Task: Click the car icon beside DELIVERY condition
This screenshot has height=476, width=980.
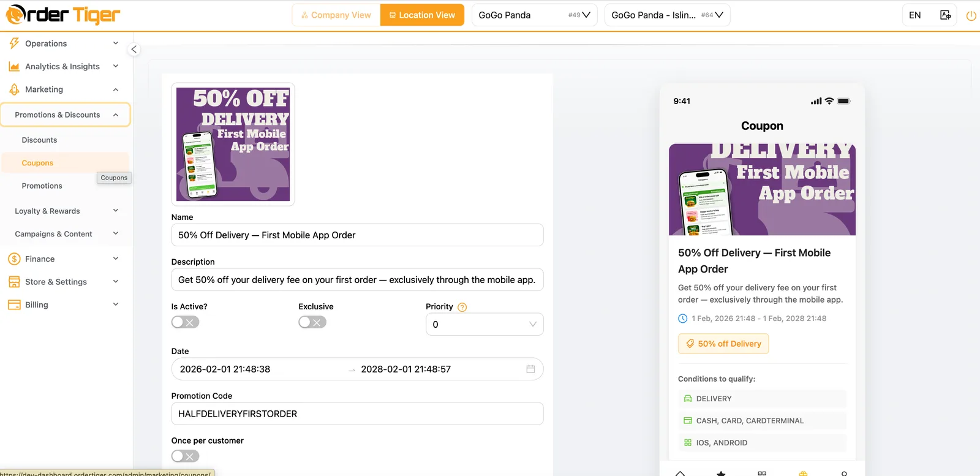Action: pyautogui.click(x=688, y=399)
